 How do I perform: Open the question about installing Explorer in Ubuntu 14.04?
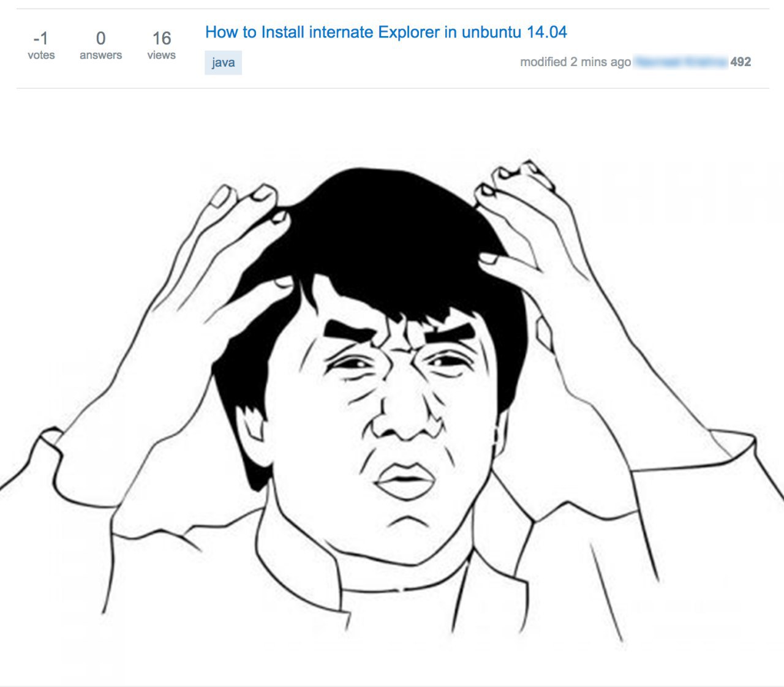pyautogui.click(x=386, y=32)
